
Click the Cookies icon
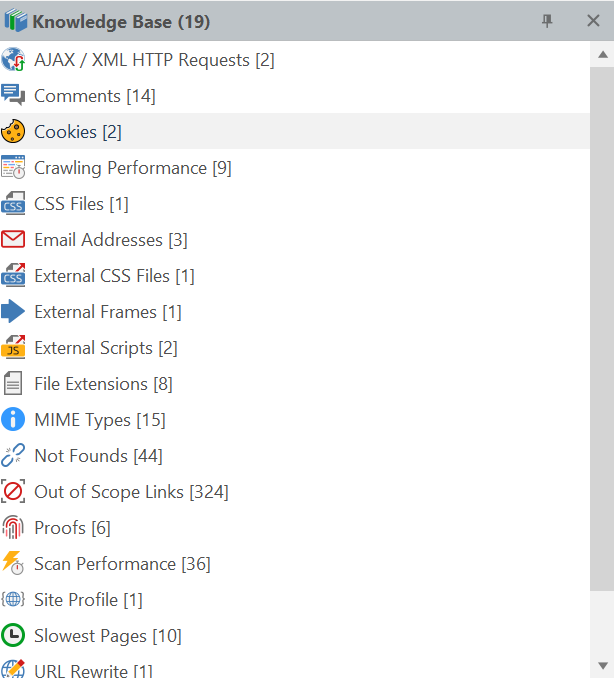(x=14, y=132)
